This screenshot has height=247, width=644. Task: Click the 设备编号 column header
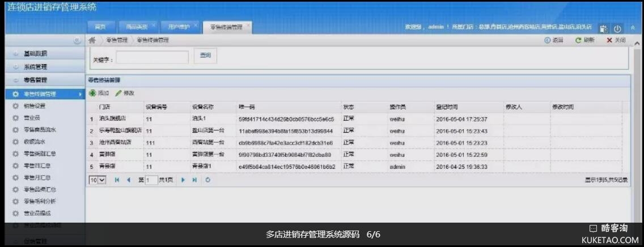pos(167,107)
